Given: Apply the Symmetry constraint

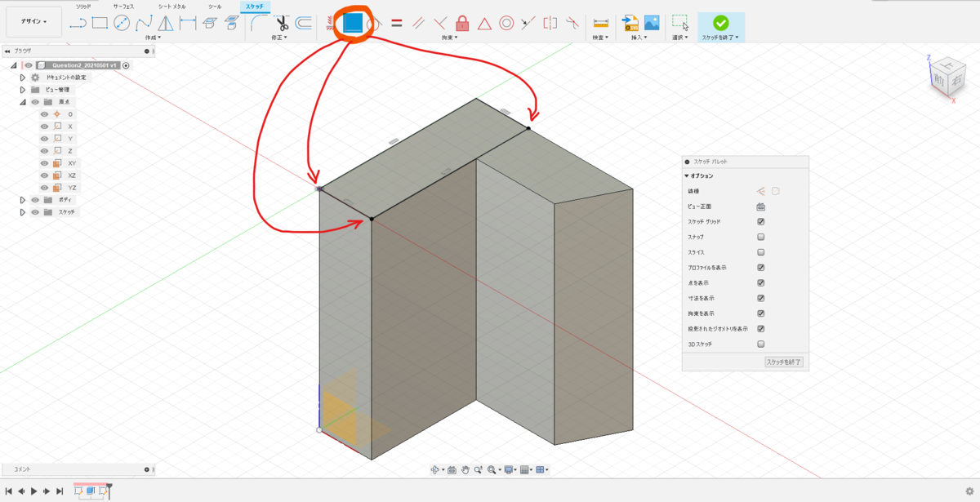Looking at the screenshot, I should click(x=550, y=23).
